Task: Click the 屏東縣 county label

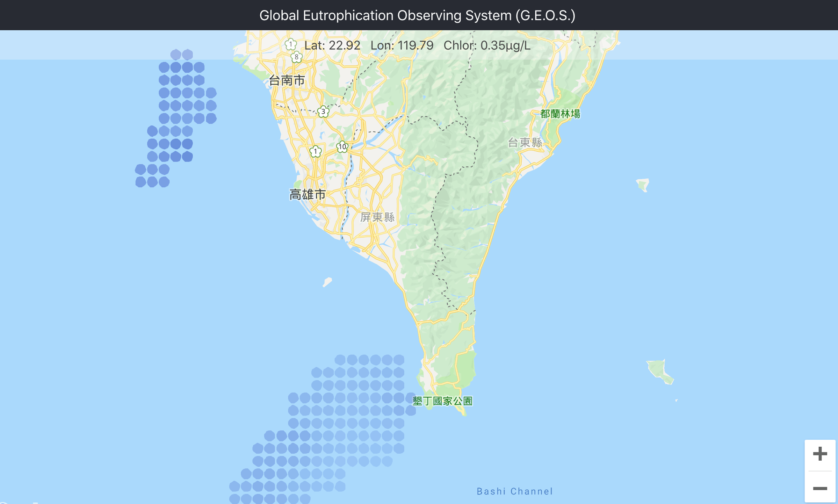Action: (377, 217)
